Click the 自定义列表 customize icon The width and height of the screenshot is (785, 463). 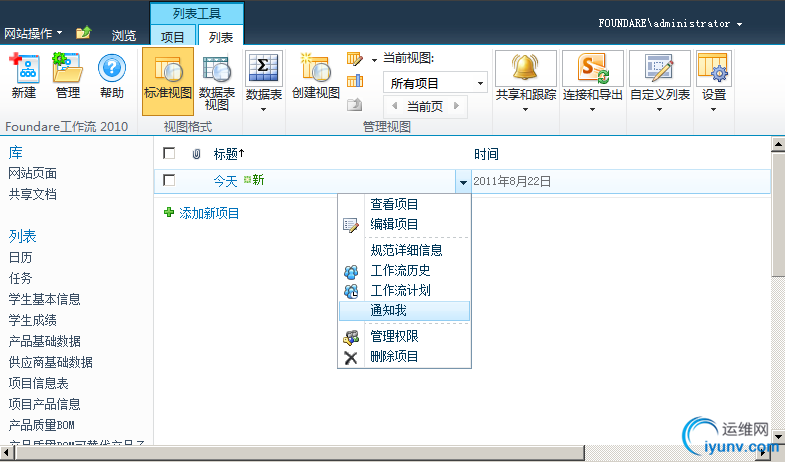click(x=660, y=68)
